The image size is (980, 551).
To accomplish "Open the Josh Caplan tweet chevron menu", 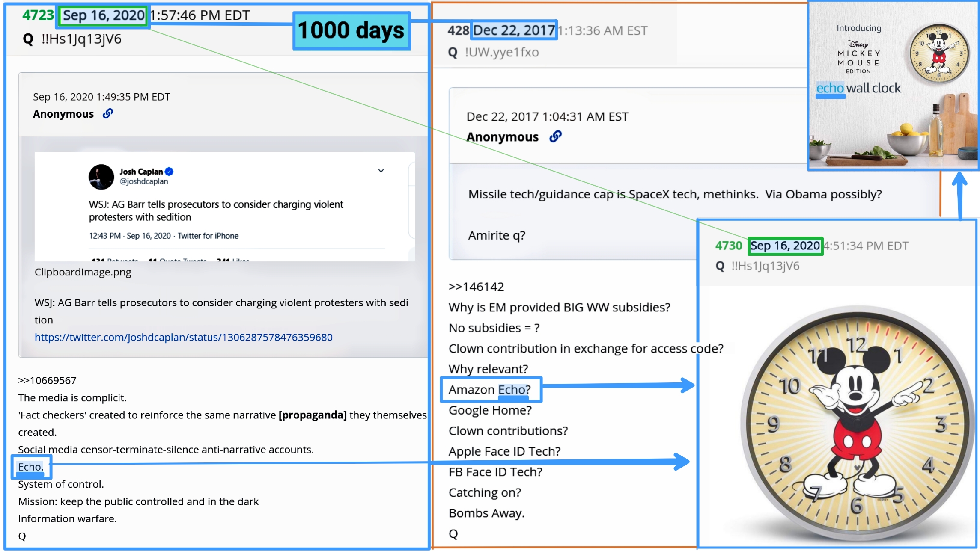I will point(381,171).
